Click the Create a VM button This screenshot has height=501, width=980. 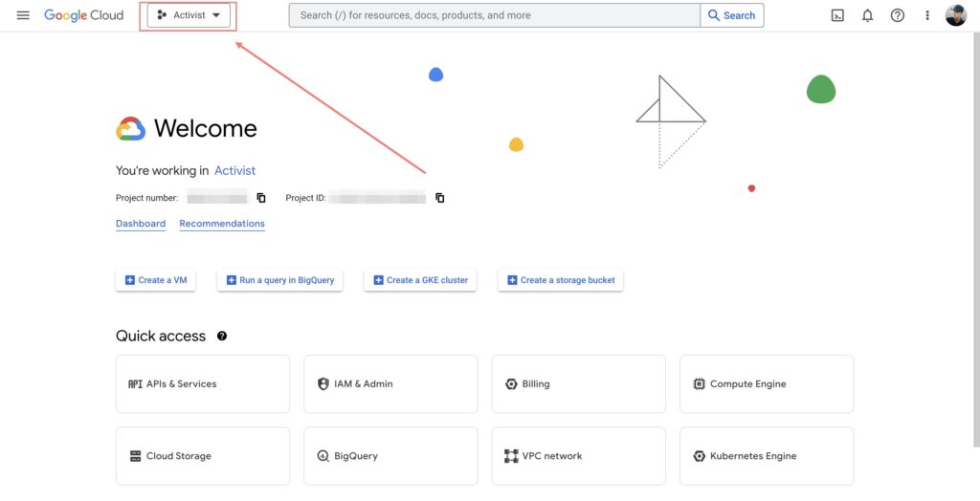pos(155,280)
